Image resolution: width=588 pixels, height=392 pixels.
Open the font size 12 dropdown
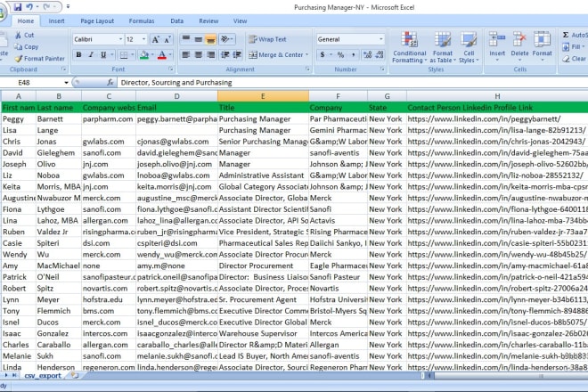[x=143, y=39]
